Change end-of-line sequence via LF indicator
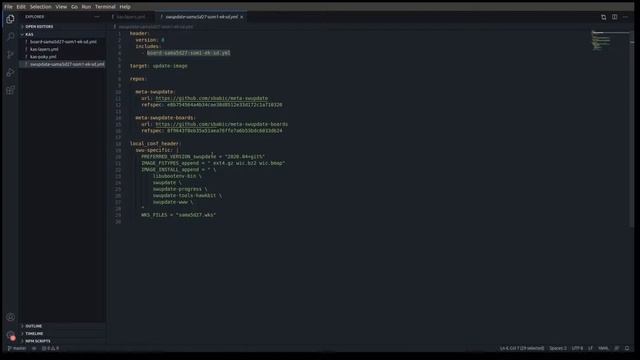 pyautogui.click(x=590, y=348)
